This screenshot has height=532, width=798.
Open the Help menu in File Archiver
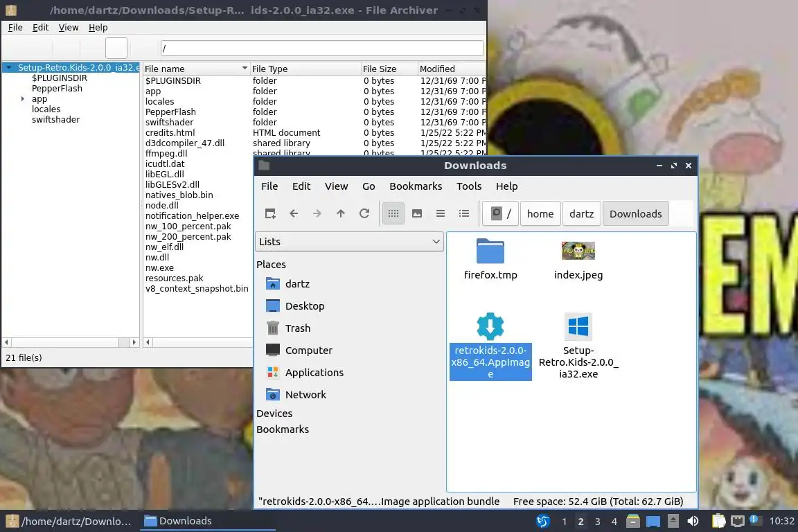click(98, 28)
